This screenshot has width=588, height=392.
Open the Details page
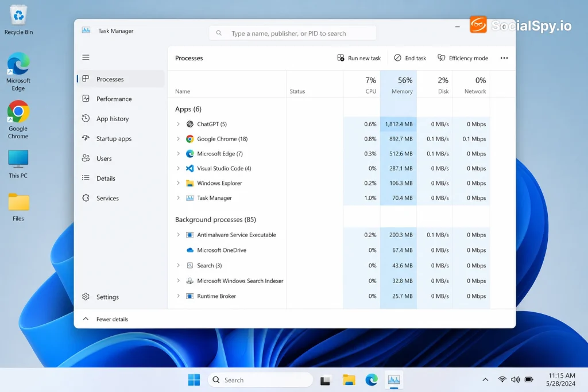pos(121,178)
